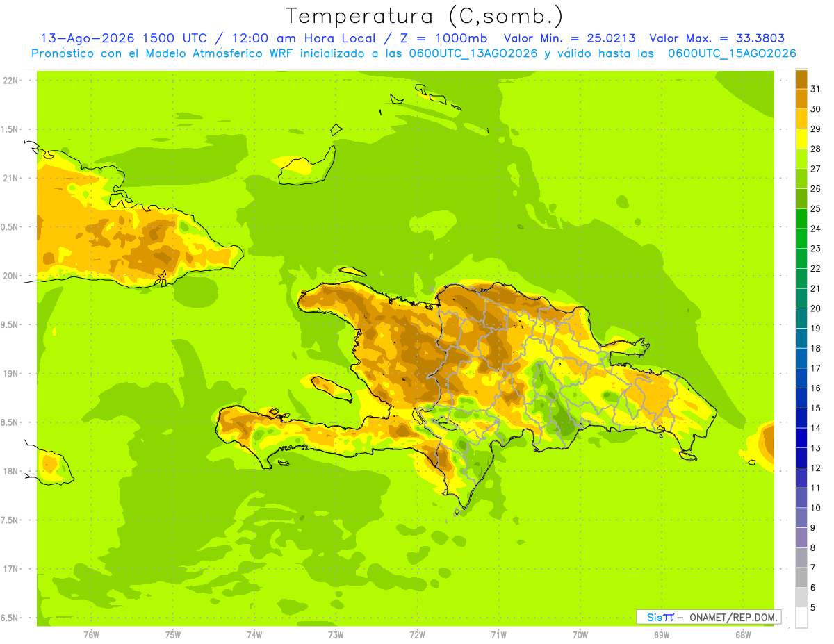Click the 'Z = 1000mb' level text

tap(445, 38)
